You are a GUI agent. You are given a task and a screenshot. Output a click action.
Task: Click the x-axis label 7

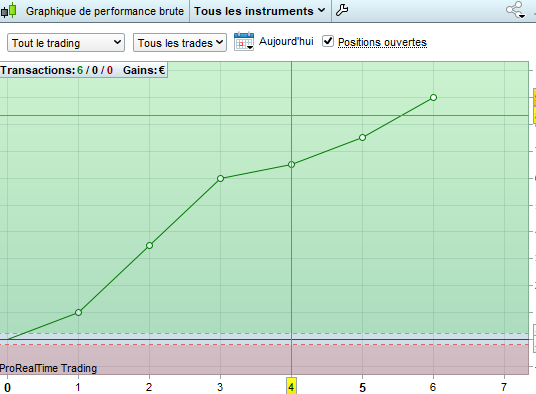click(x=504, y=387)
